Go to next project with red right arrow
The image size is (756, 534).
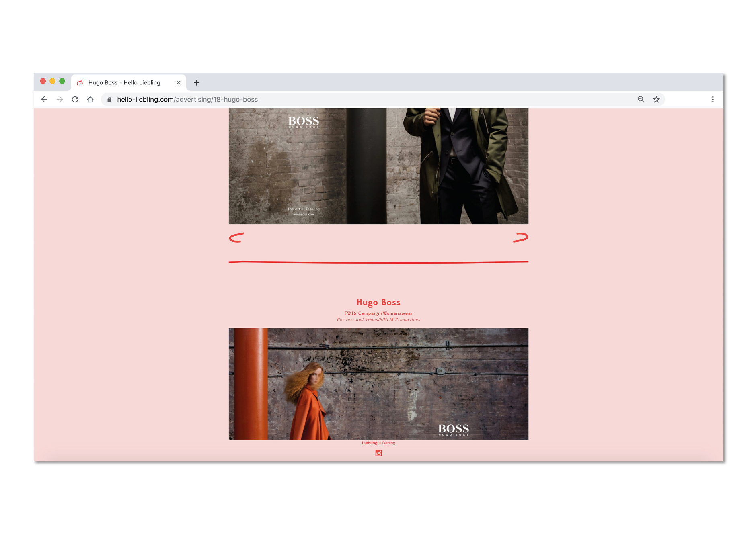point(521,237)
